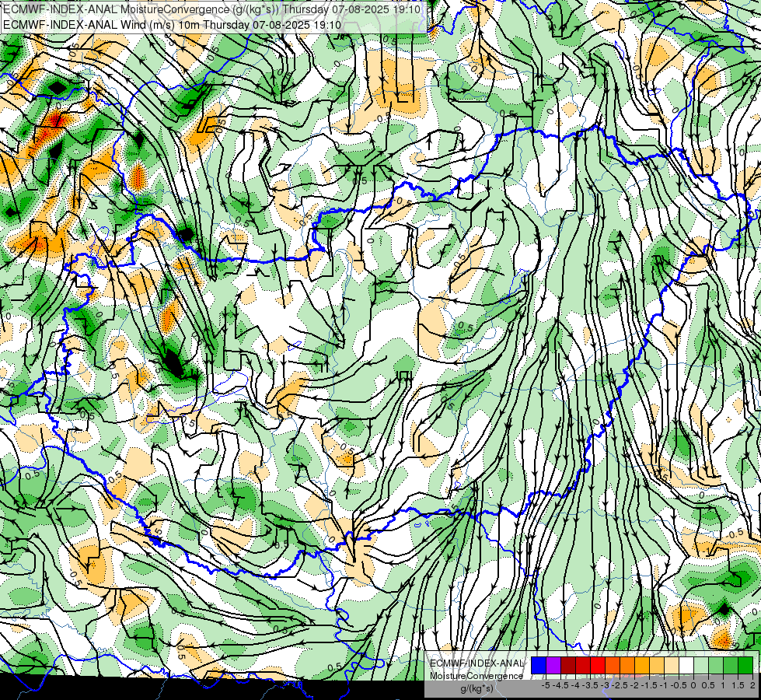Click the bright red swatch between -3.5 and -3

[x=598, y=666]
